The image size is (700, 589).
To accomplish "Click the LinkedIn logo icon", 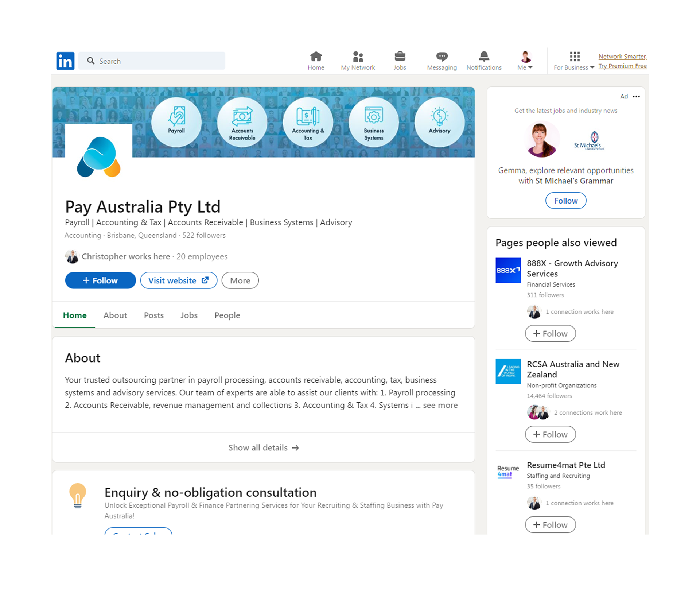I will click(x=65, y=61).
